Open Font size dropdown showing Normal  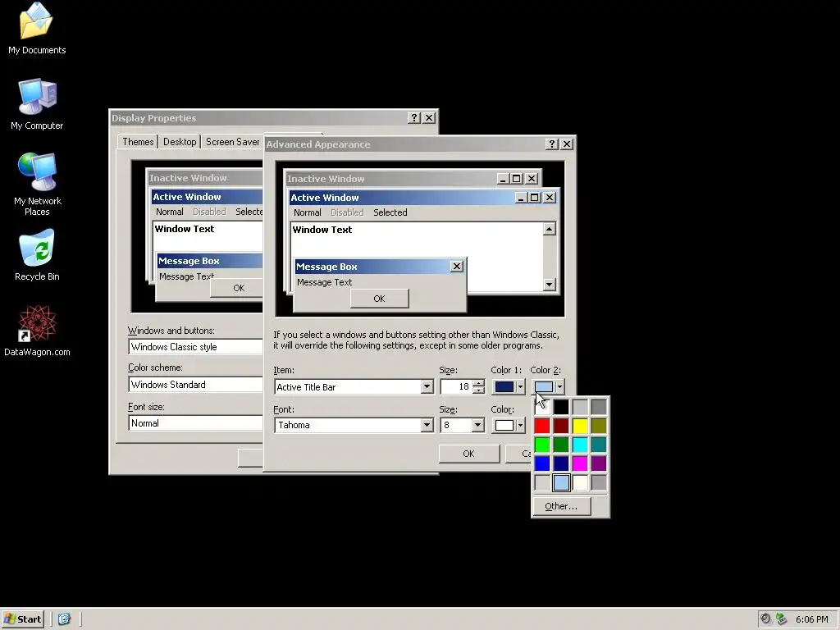196,423
